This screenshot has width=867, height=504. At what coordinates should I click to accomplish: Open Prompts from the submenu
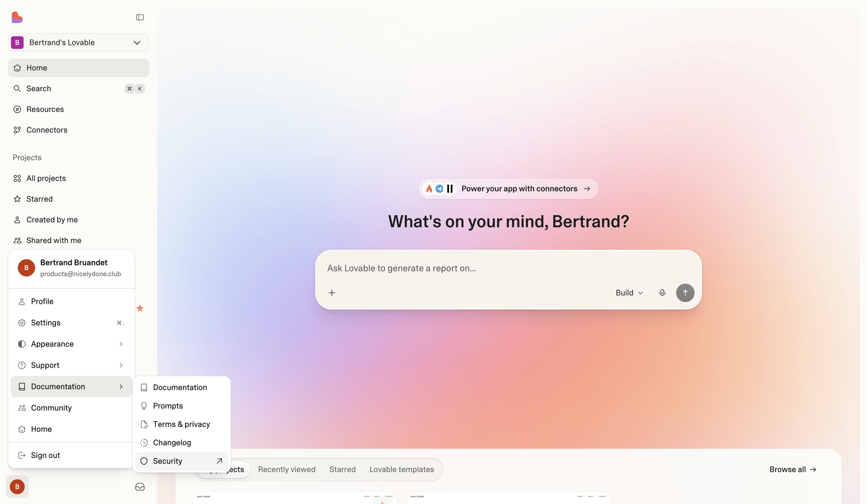pyautogui.click(x=181, y=406)
